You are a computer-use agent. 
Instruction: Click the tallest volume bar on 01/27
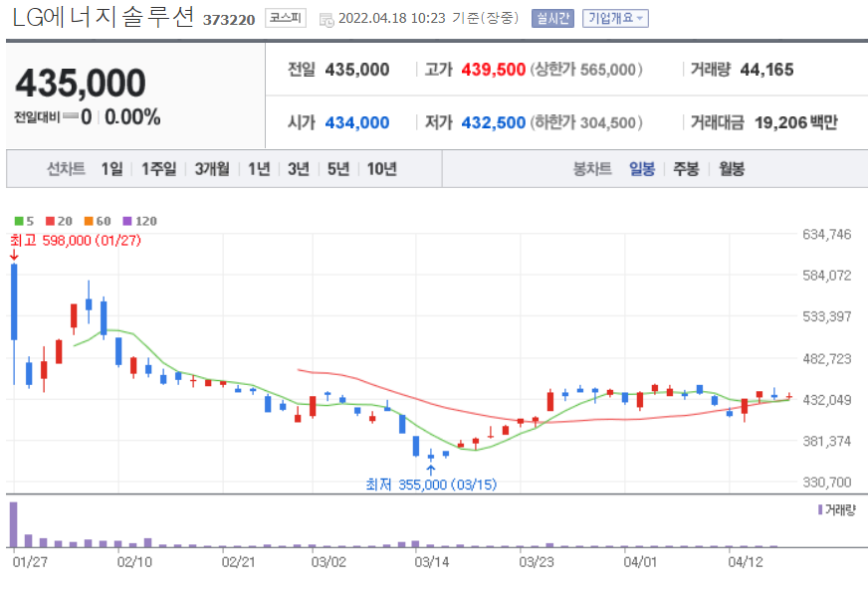(x=14, y=524)
